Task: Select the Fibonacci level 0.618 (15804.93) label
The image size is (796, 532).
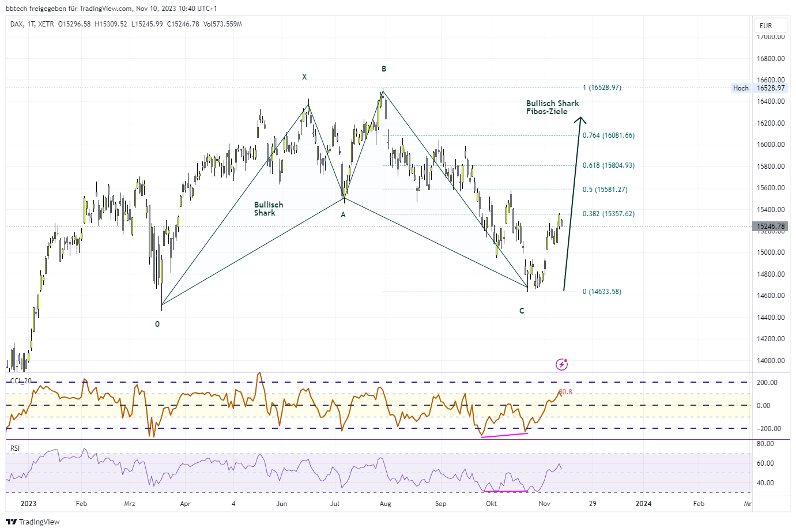Action: [608, 165]
